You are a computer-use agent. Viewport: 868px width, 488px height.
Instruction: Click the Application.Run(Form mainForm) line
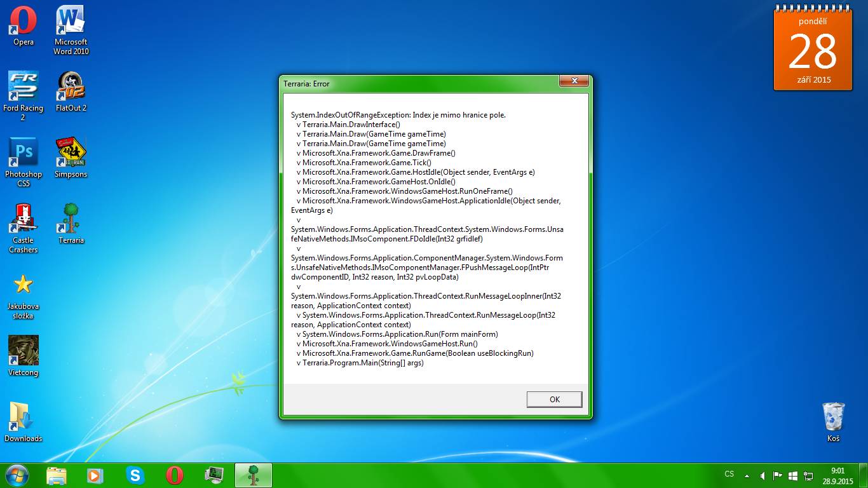[397, 334]
